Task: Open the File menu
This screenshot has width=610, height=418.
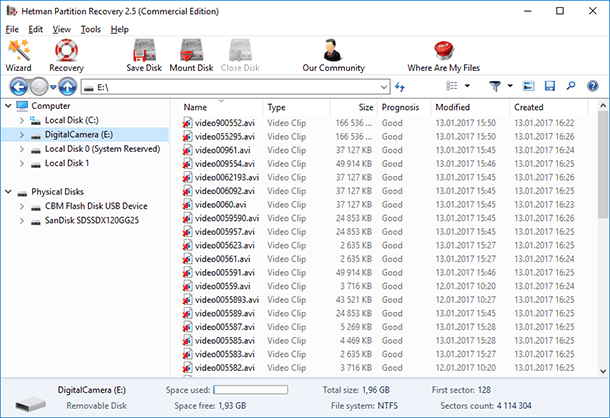Action: [12, 30]
